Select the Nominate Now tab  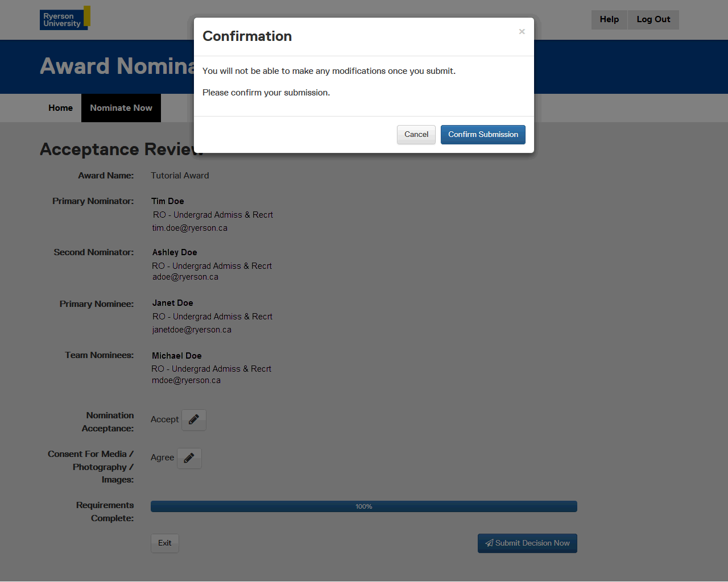(x=121, y=108)
